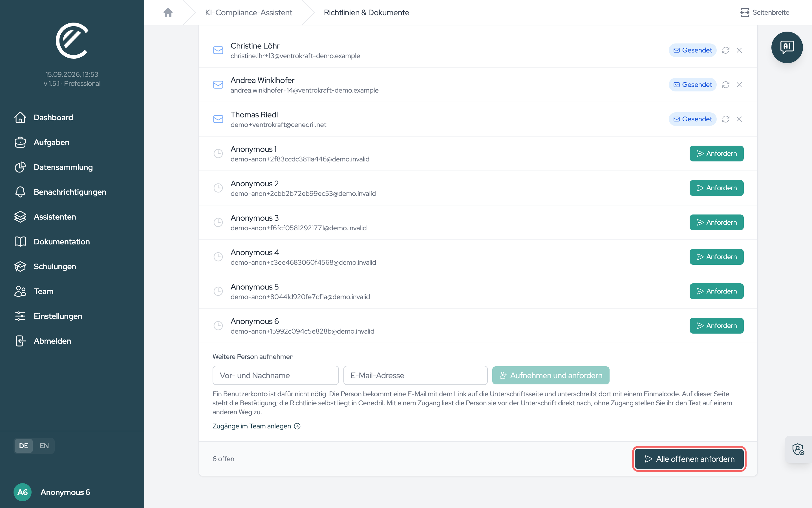812x508 pixels.
Task: Resend request to Christine Löhr
Action: pyautogui.click(x=726, y=51)
